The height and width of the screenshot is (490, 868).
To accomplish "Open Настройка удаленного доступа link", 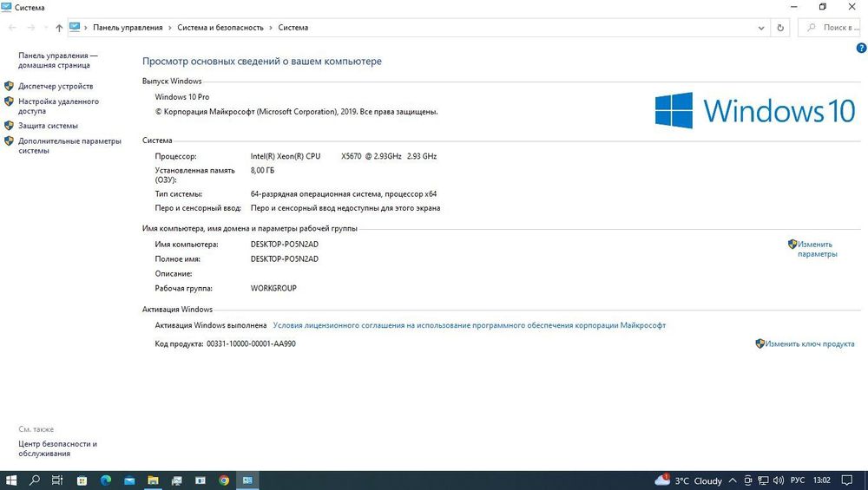I will click(x=58, y=106).
